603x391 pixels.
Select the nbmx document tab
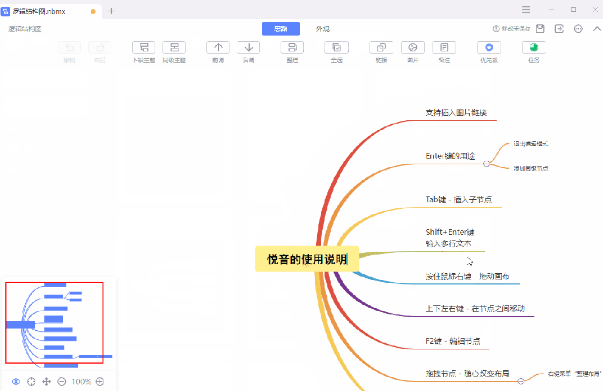pos(50,11)
